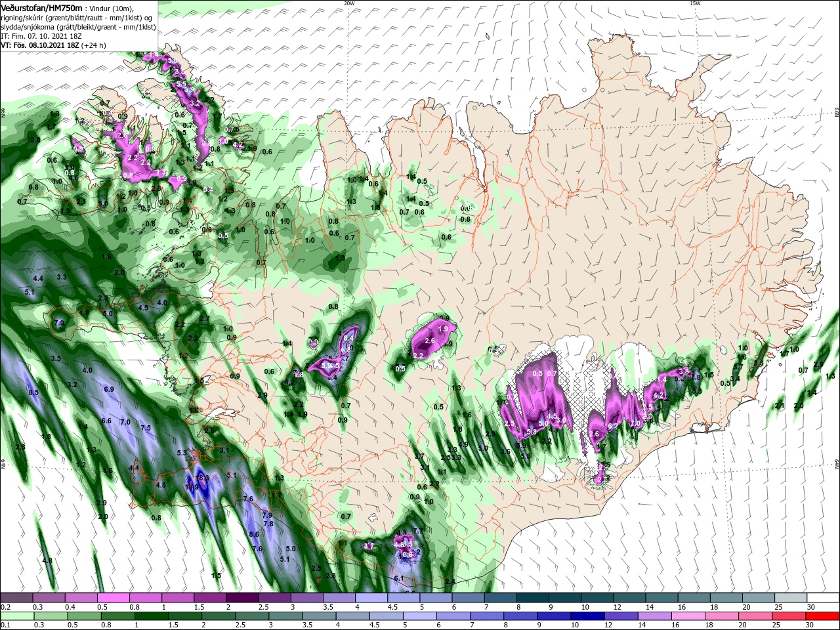This screenshot has width=840, height=630.
Task: Click the valid time 'VT: Fös. 08.10.2021 18Z'
Action: click(41, 45)
